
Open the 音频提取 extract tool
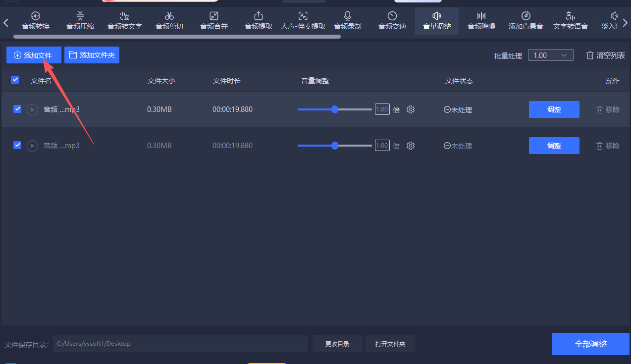(x=259, y=21)
